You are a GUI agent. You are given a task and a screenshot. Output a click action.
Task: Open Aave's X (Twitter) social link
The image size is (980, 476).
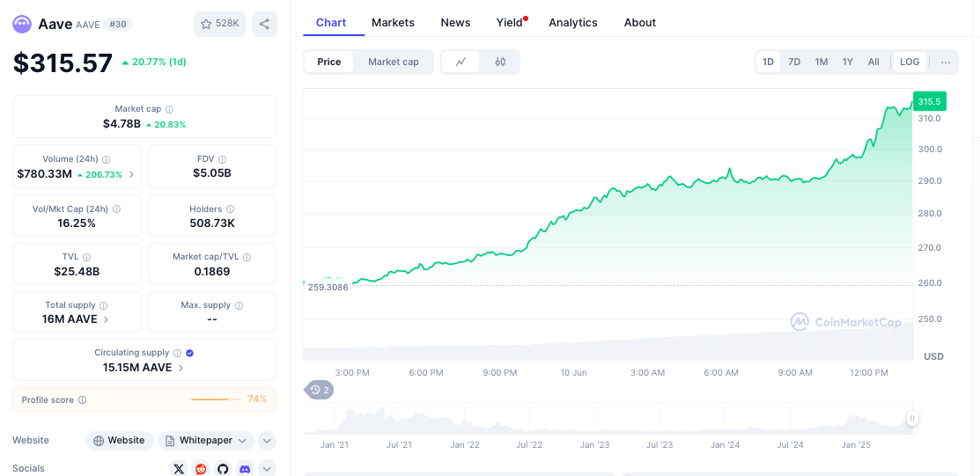point(180,468)
